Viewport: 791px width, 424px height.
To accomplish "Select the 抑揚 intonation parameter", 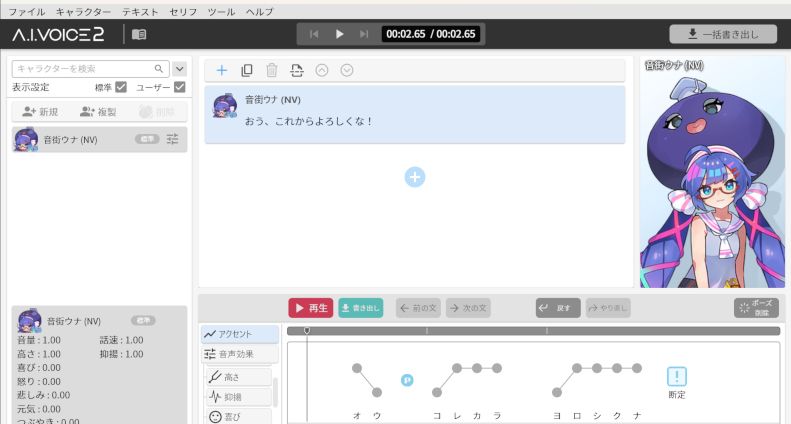I will click(239, 397).
